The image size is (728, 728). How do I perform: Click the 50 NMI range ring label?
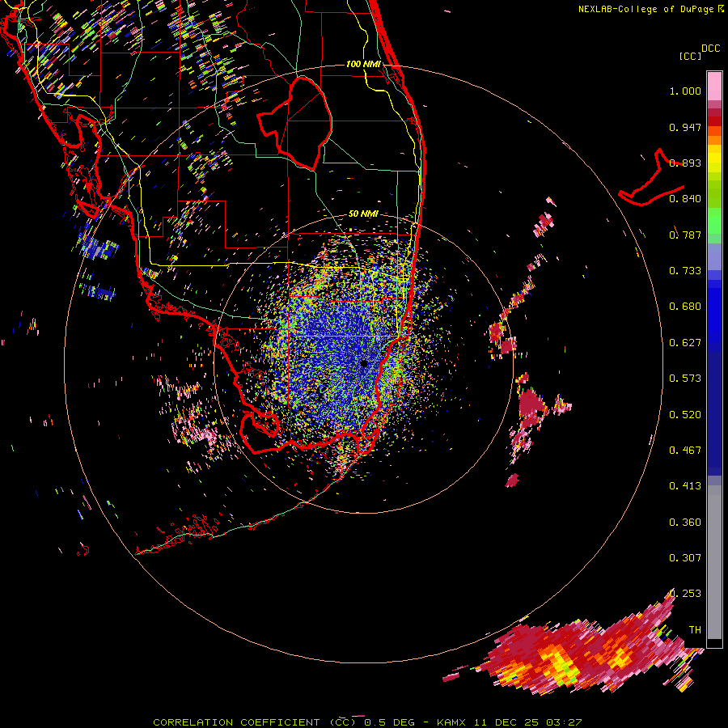tap(363, 214)
